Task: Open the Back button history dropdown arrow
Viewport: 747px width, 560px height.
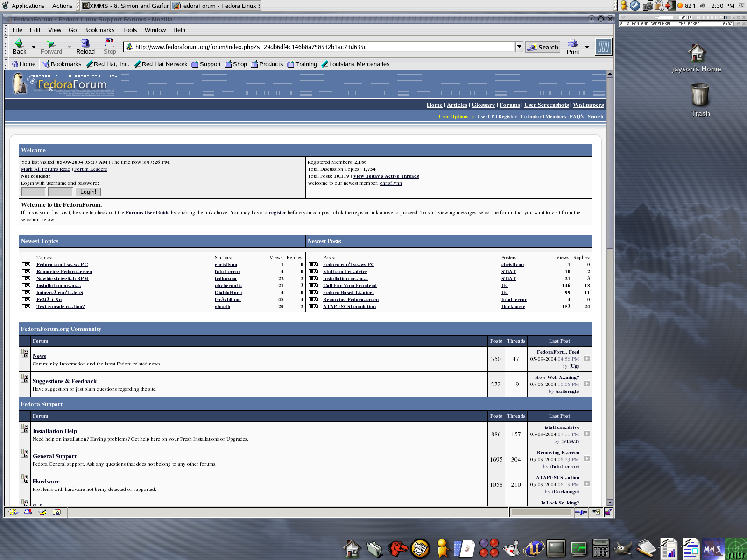Action: pyautogui.click(x=34, y=47)
